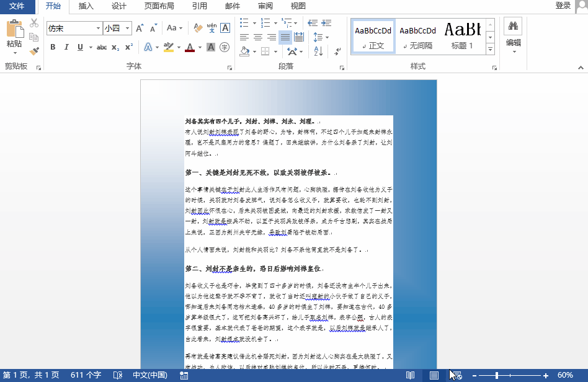Click the macro recording status icon
This screenshot has height=382, width=588.
[184, 375]
